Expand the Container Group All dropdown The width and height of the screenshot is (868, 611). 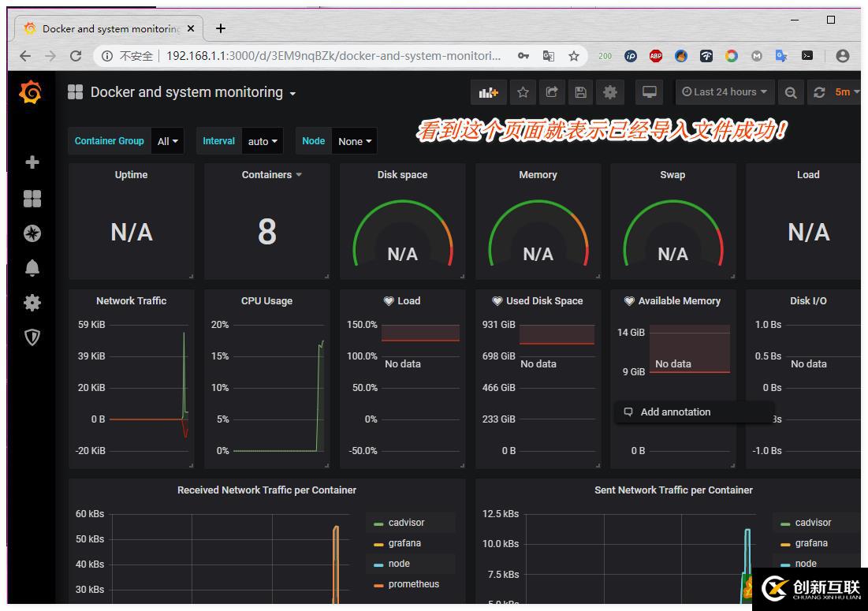pos(167,141)
